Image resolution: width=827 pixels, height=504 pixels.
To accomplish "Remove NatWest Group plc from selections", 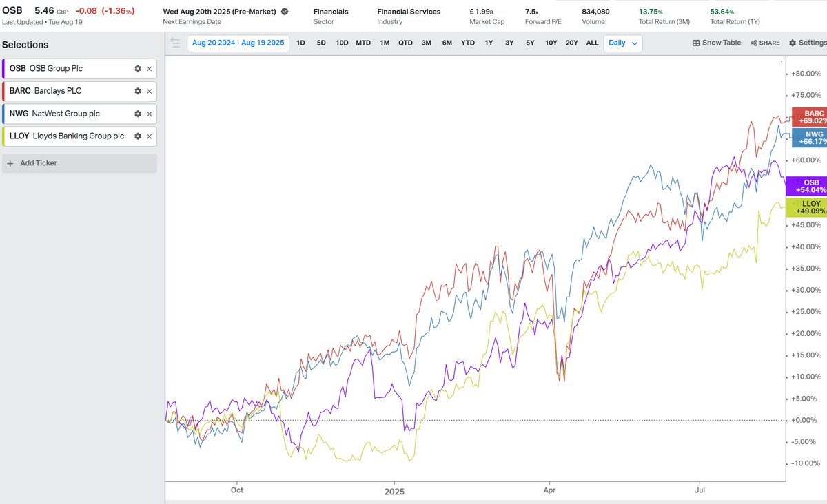I will (x=149, y=114).
